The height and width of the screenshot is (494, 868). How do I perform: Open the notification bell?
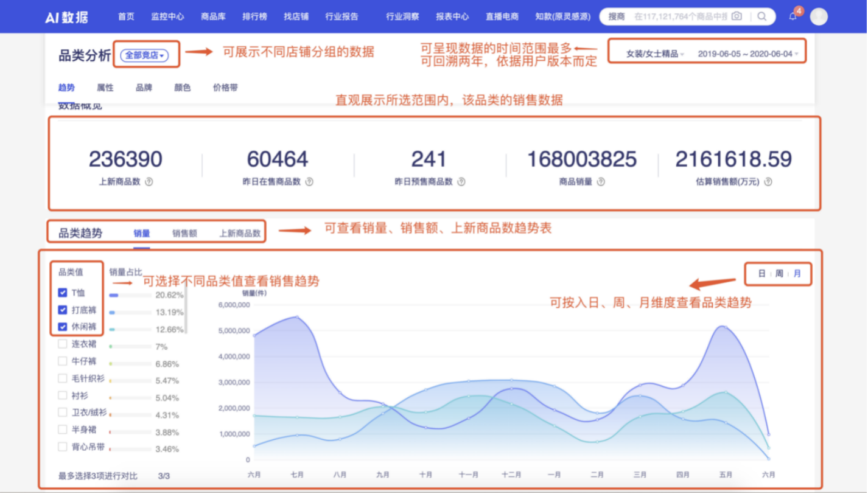pyautogui.click(x=793, y=17)
